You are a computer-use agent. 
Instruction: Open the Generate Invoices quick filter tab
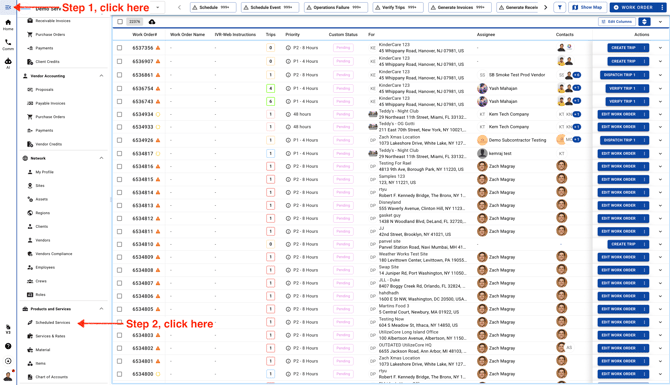click(x=460, y=7)
